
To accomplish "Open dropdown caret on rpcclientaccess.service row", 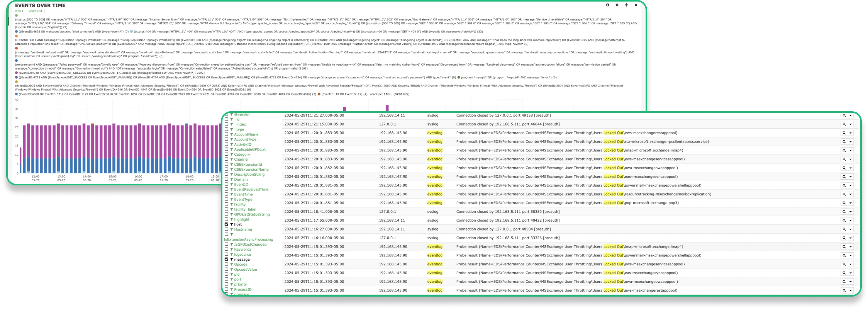I will [x=850, y=142].
